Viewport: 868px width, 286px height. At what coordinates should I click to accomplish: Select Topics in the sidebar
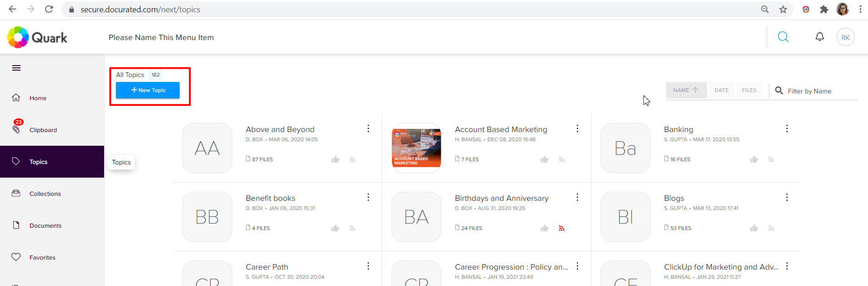52,162
